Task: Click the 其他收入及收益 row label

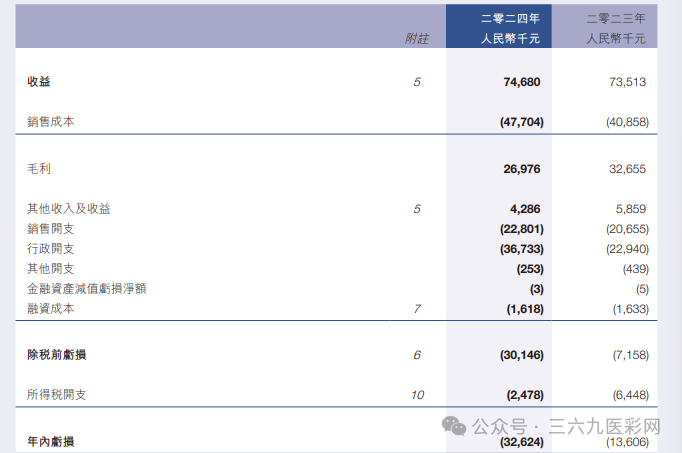Action: click(x=69, y=209)
